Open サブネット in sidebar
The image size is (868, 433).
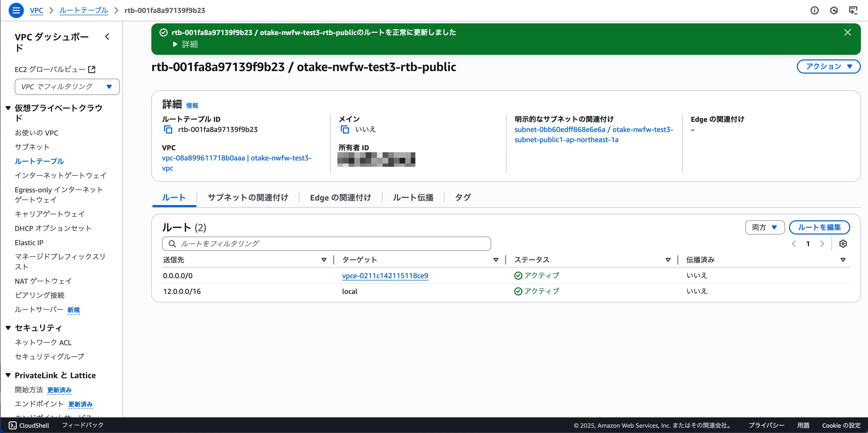32,147
